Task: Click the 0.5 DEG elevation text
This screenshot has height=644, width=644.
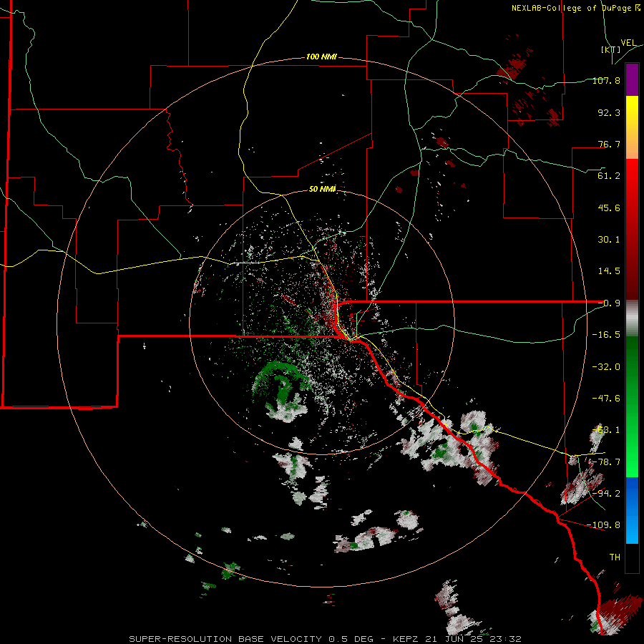Action: [351, 639]
